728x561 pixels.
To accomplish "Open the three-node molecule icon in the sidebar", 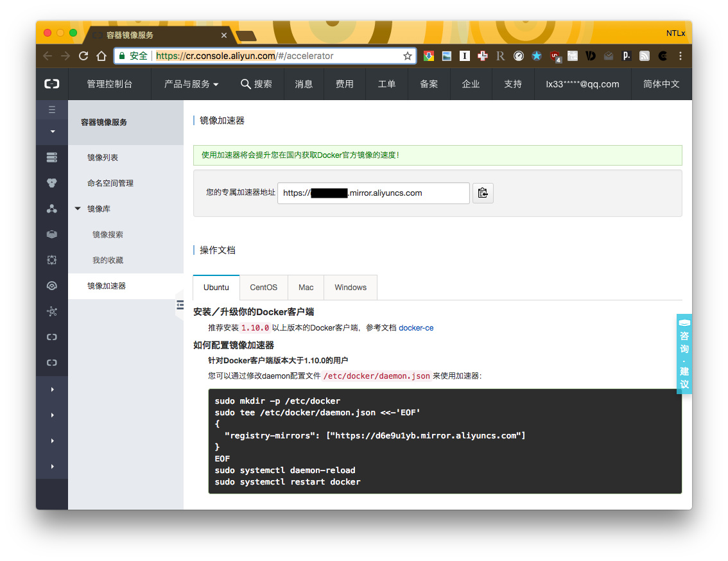I will (52, 209).
